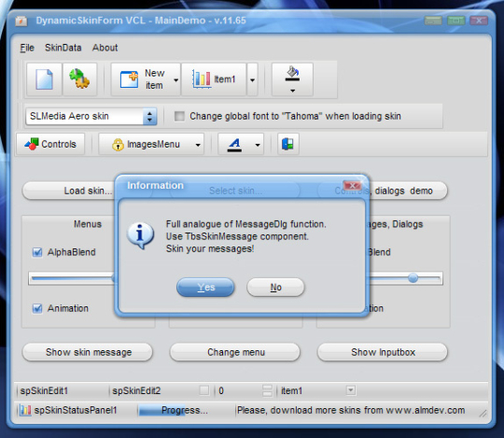Click the spSkinEdit1 input field
The width and height of the screenshot is (504, 438).
pos(63,391)
